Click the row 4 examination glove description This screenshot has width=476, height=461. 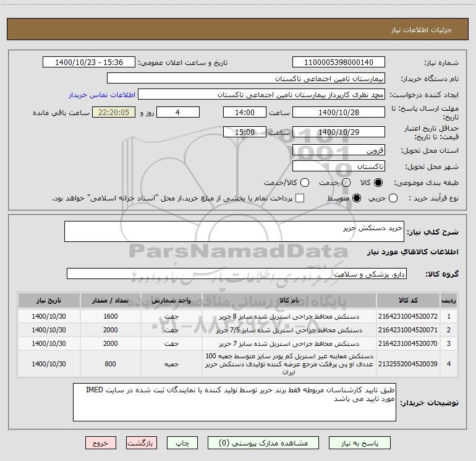289,364
